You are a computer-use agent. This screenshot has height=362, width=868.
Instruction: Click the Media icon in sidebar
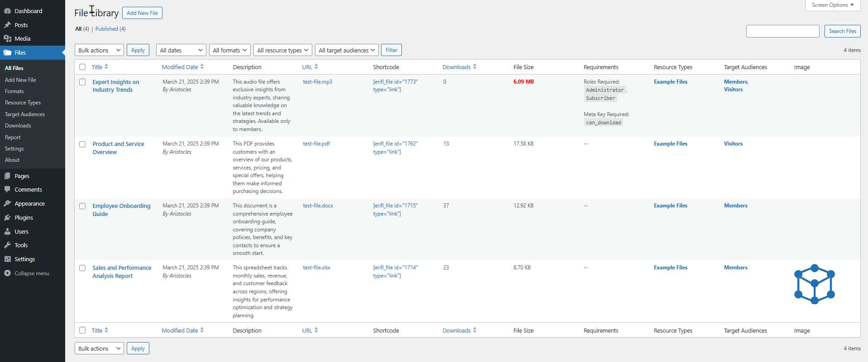point(7,38)
